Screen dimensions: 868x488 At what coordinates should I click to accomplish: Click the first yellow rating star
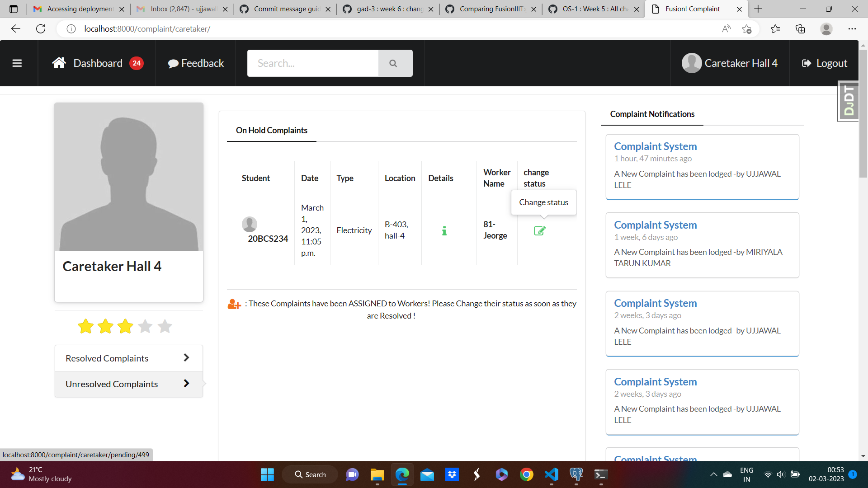click(85, 326)
